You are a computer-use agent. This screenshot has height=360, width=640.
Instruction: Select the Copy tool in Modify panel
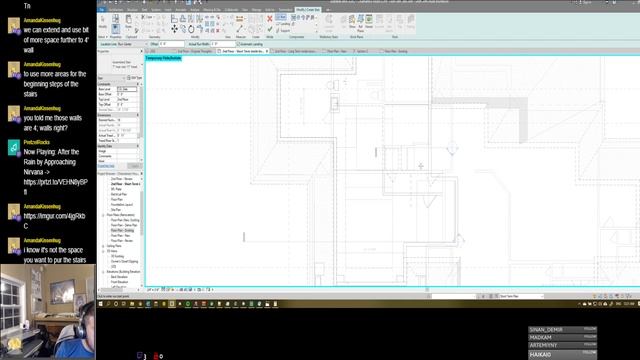tap(183, 29)
